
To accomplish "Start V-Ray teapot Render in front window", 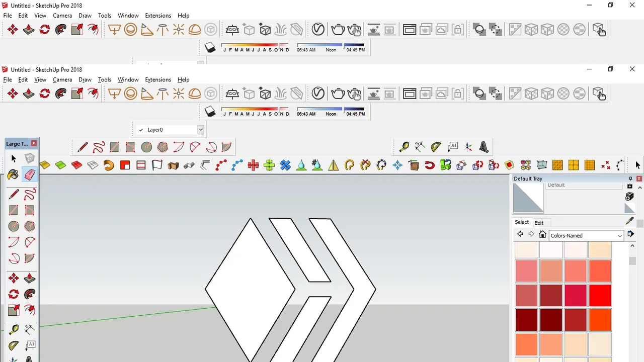I will point(338,94).
